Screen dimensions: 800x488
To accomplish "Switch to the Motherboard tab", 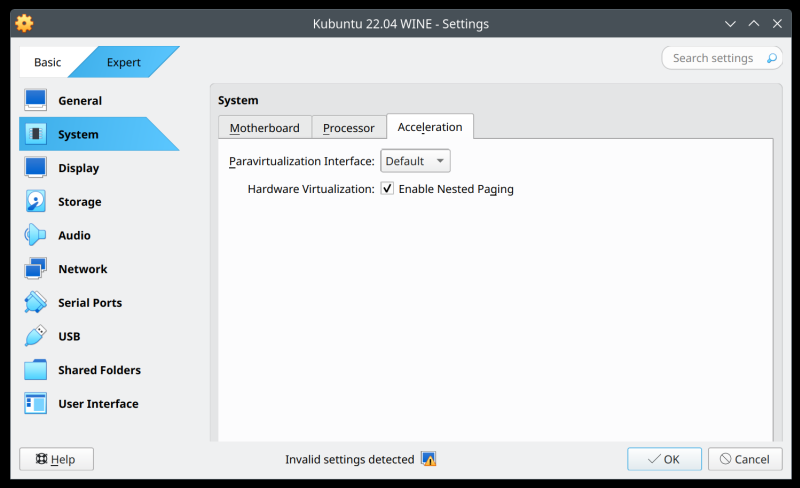I will 264,128.
